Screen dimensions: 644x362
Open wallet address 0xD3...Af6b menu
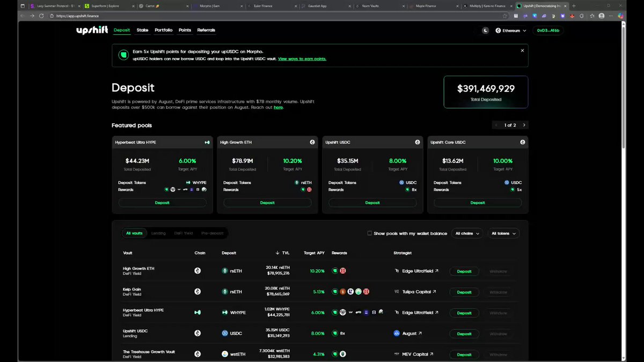tap(548, 31)
